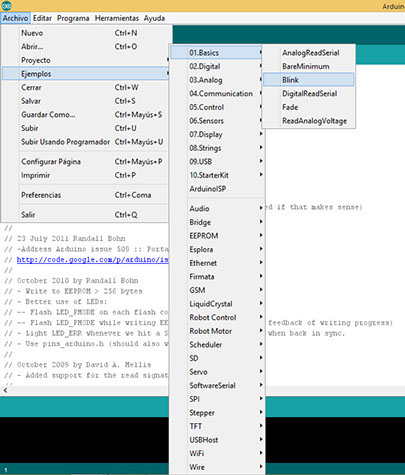
Task: Open the Editar menu
Action: coord(42,18)
